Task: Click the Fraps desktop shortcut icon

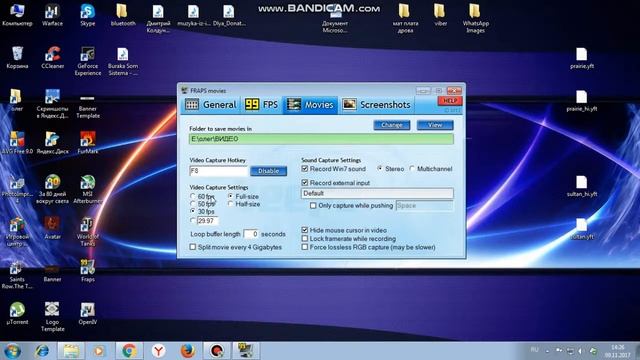Action: pos(88,270)
